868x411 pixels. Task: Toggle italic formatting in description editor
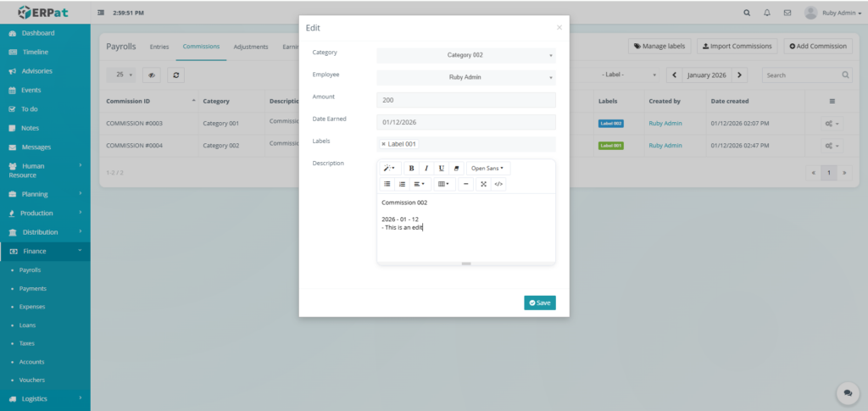[x=426, y=168]
